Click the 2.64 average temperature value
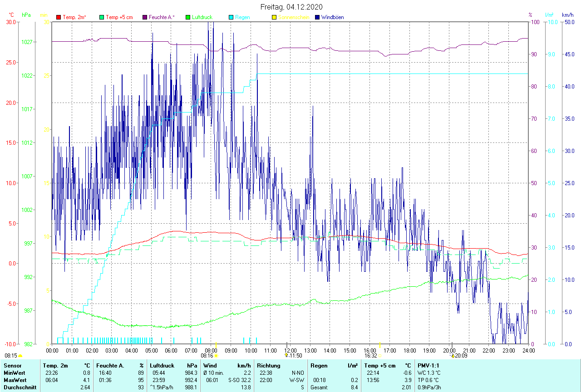This screenshot has height=392, width=581. tap(85, 387)
